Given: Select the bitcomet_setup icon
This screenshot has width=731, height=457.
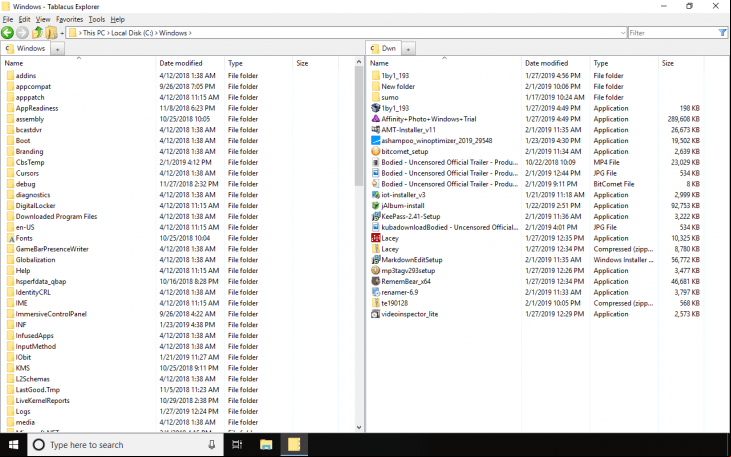Looking at the screenshot, I should tap(375, 152).
